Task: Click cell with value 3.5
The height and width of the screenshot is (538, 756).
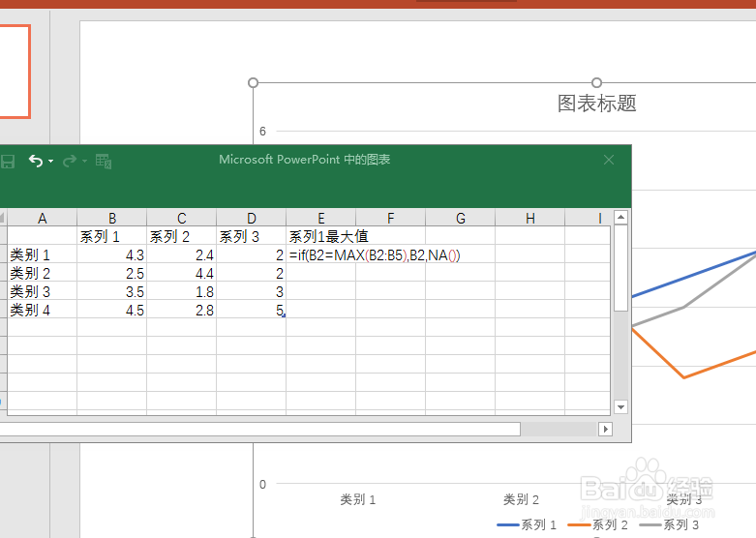Action: tap(112, 291)
